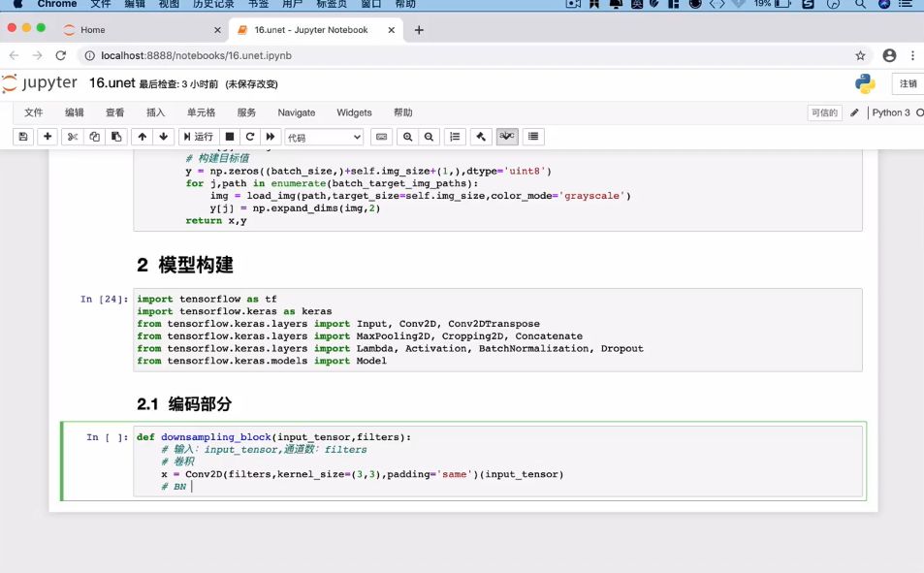Open the 插入 menu in Jupyter
This screenshot has height=573, width=924.
click(x=155, y=112)
